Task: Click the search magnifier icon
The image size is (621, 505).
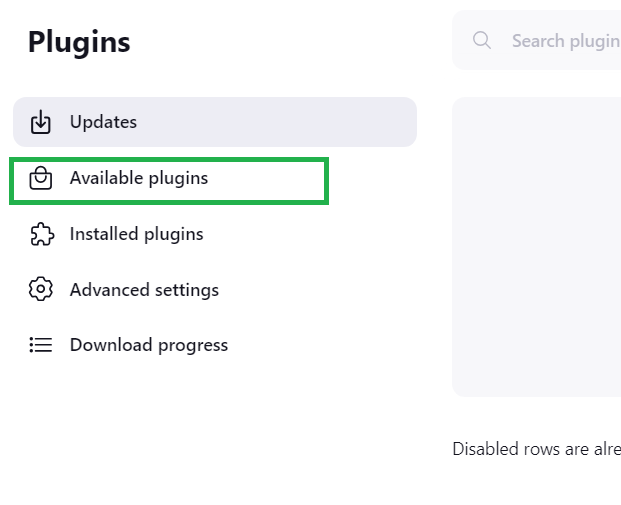Action: (x=482, y=41)
